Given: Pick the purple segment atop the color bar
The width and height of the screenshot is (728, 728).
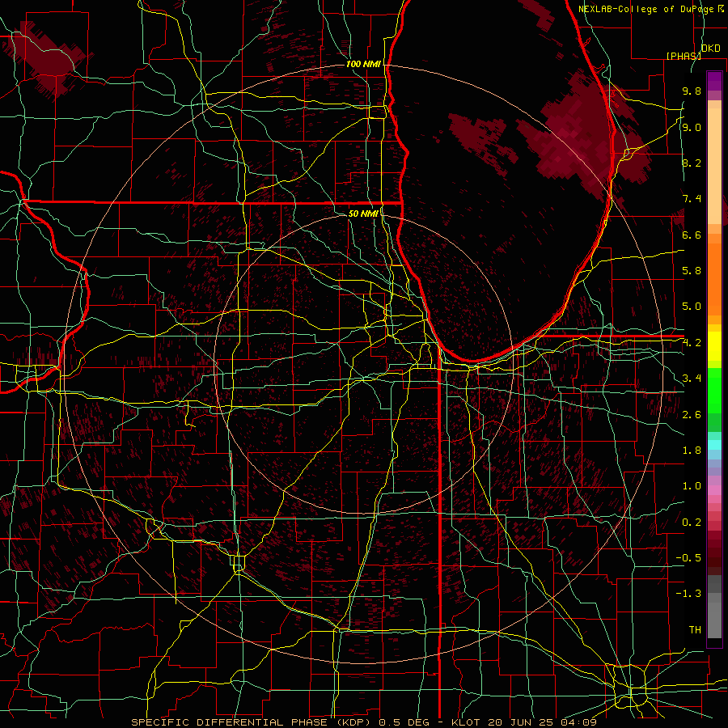Looking at the screenshot, I should pyautogui.click(x=714, y=81).
